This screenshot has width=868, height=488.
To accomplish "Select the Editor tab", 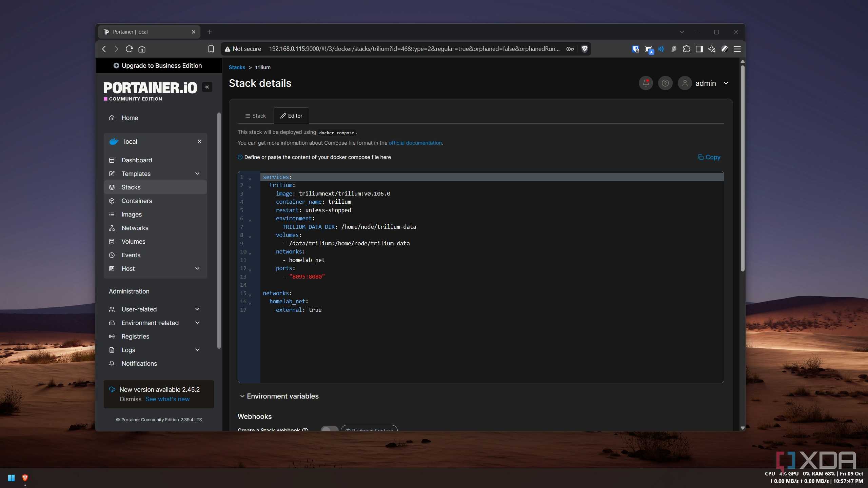I will [291, 116].
